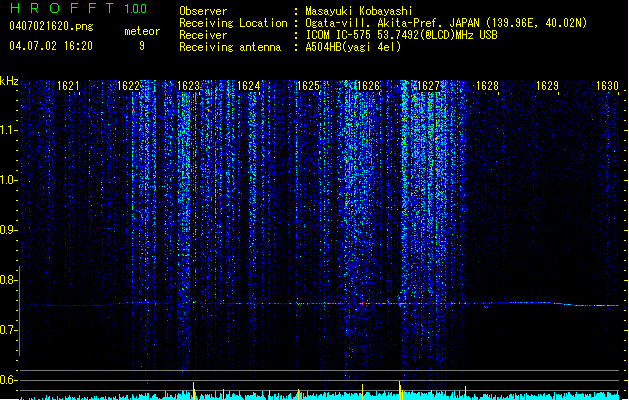The height and width of the screenshot is (400, 629).
Task: Click the 1623 time axis label
Action: click(188, 86)
